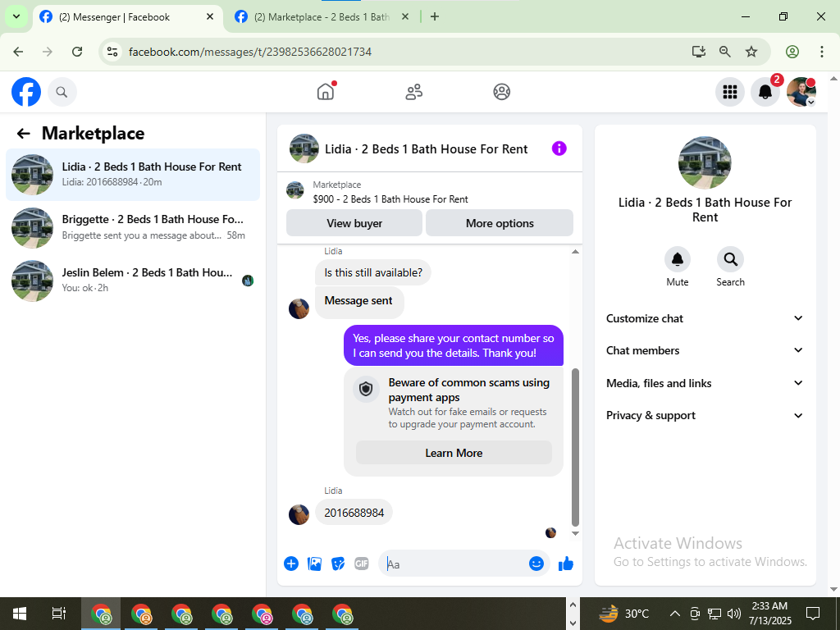This screenshot has width=840, height=630.
Task: Expand Customize chat section
Action: (705, 319)
